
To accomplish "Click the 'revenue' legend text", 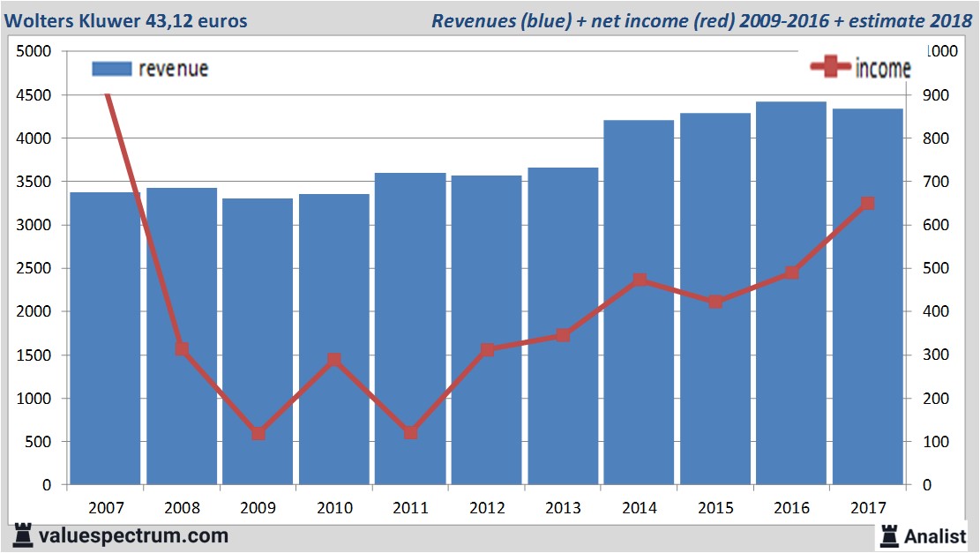I will pos(173,69).
